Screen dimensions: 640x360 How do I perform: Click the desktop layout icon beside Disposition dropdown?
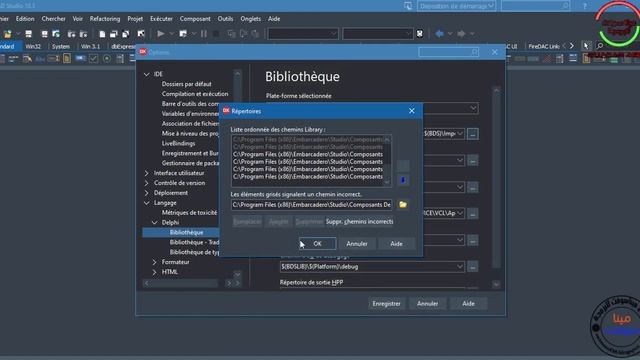point(408,6)
